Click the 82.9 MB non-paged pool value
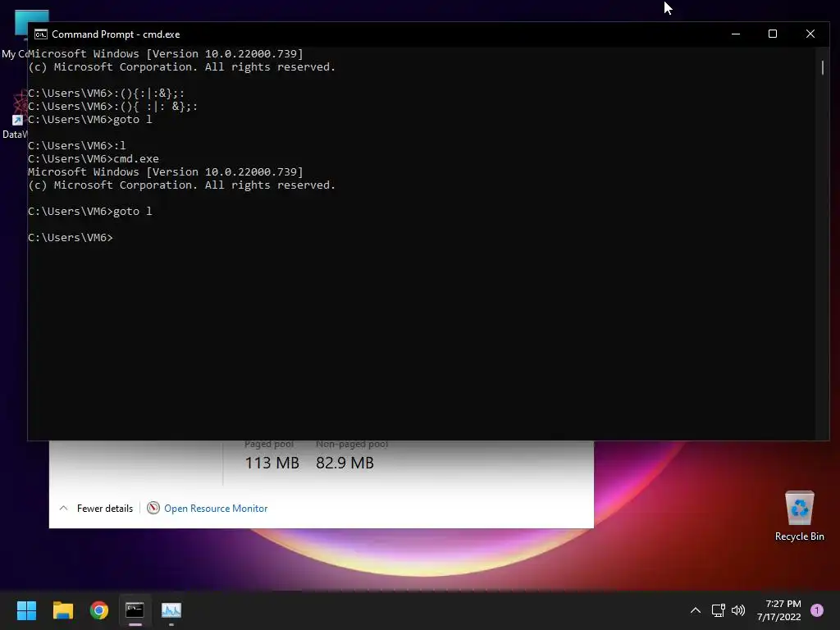840x630 pixels. [x=345, y=463]
